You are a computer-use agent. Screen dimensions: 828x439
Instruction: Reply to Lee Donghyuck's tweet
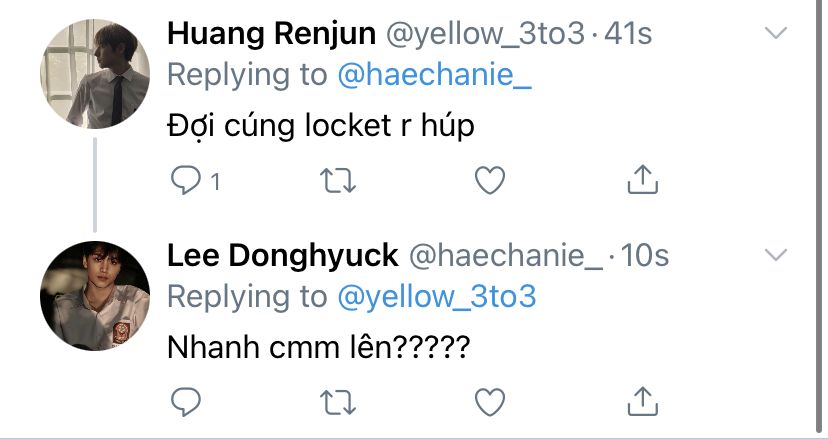(x=185, y=402)
